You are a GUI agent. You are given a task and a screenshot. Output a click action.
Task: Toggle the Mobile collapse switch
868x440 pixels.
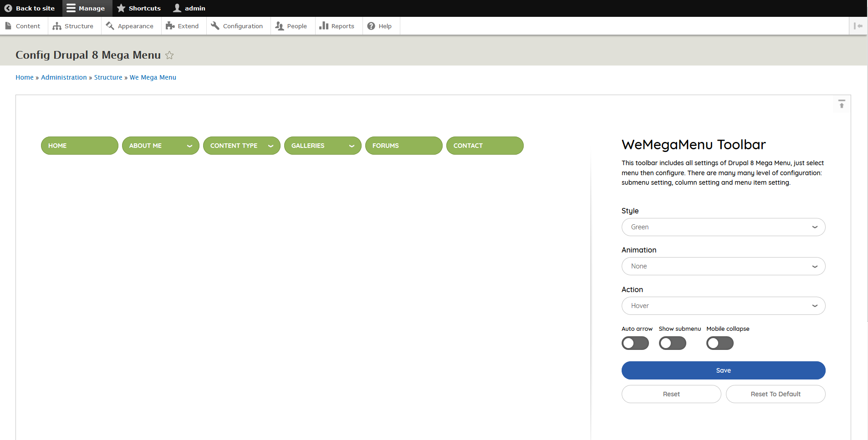[x=720, y=343]
